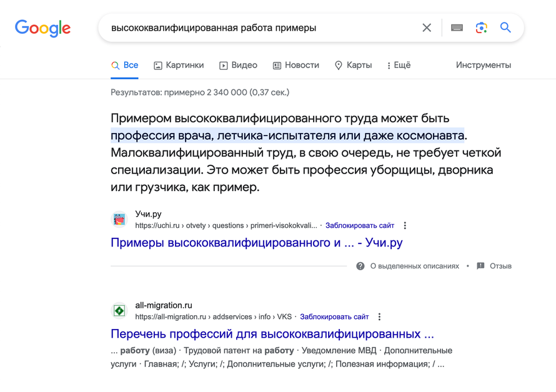Click the 'Результатов: примерно 2 340 000' text

click(200, 92)
